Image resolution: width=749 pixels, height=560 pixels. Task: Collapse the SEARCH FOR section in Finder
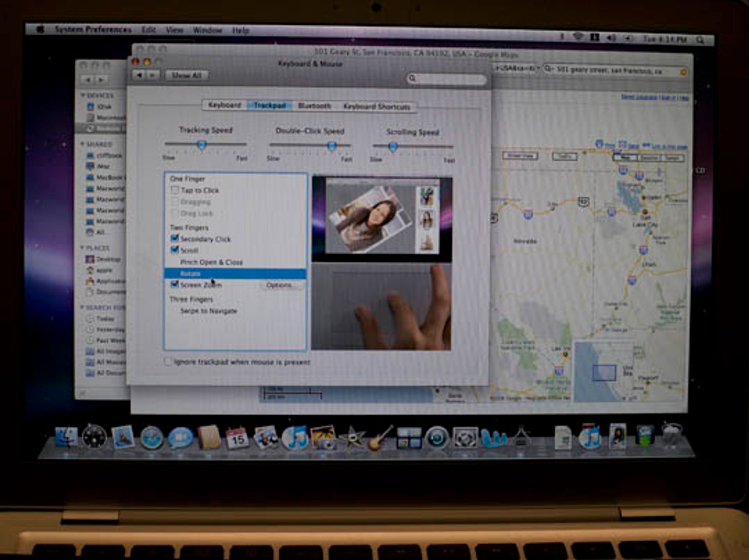(82, 307)
